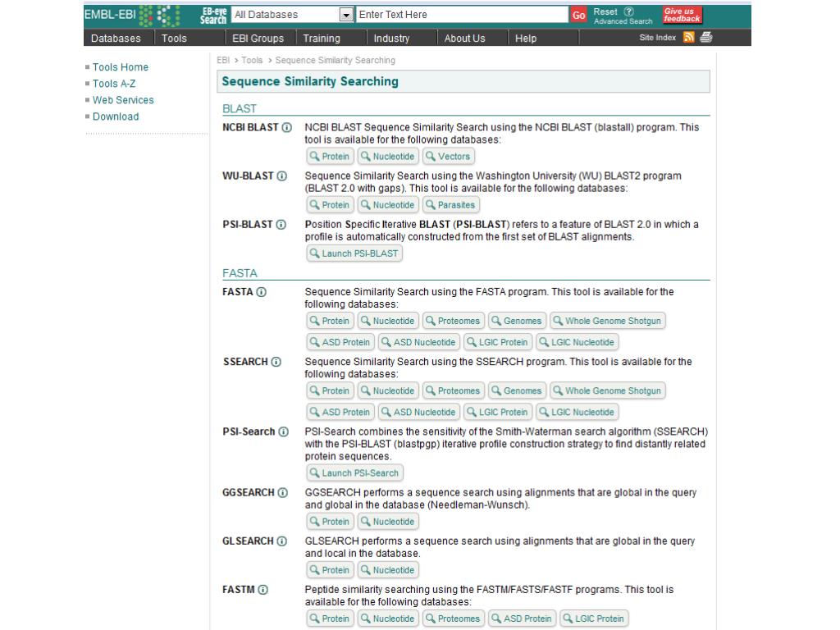Click the FASTA LGIC Protein button
Image resolution: width=840 pixels, height=630 pixels.
point(498,342)
